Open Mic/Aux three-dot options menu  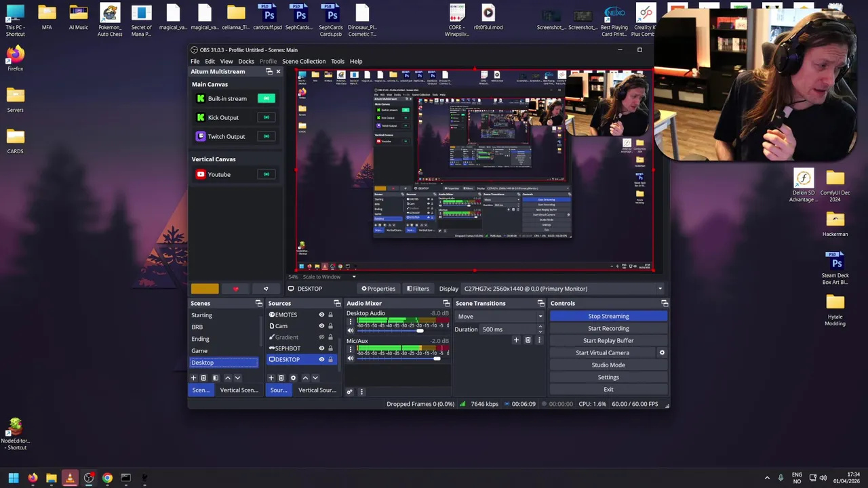click(x=351, y=349)
